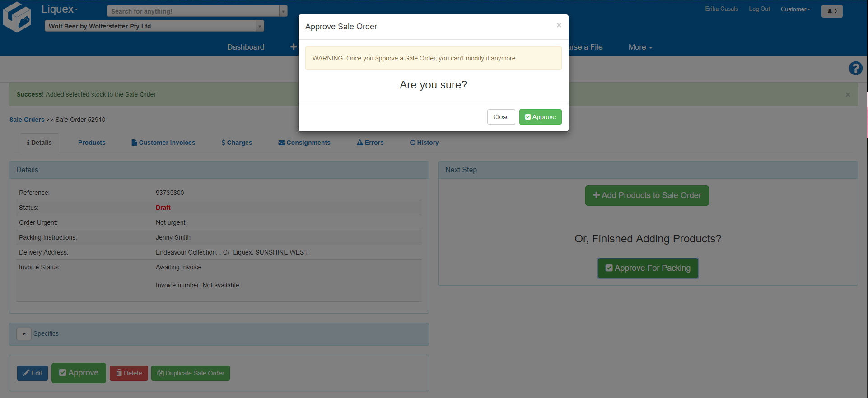Open the Details tab
868x398 pixels.
click(39, 143)
